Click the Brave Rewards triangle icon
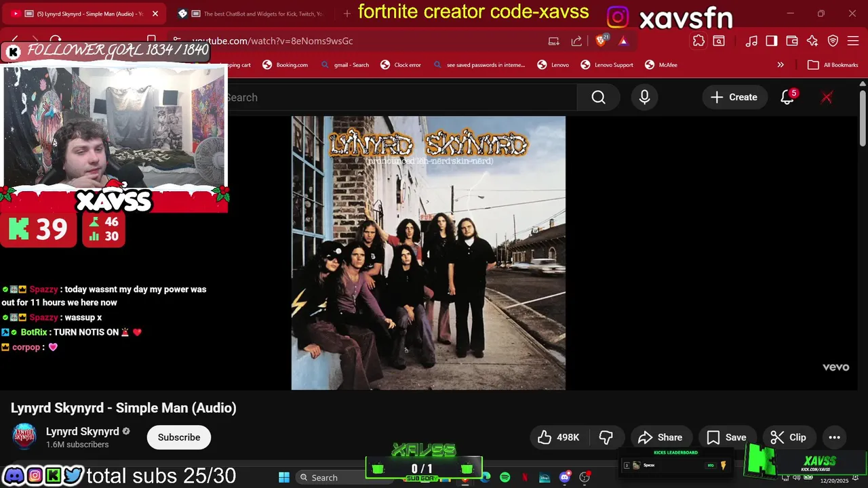The image size is (868, 488). 623,41
